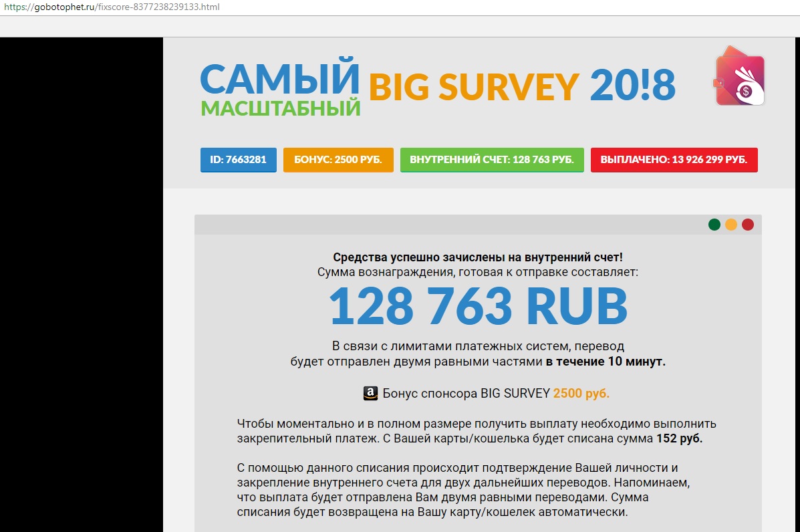Select the green ВНУТРЕННИЙ СЧЕТ badge
The height and width of the screenshot is (532, 800).
[x=492, y=160]
